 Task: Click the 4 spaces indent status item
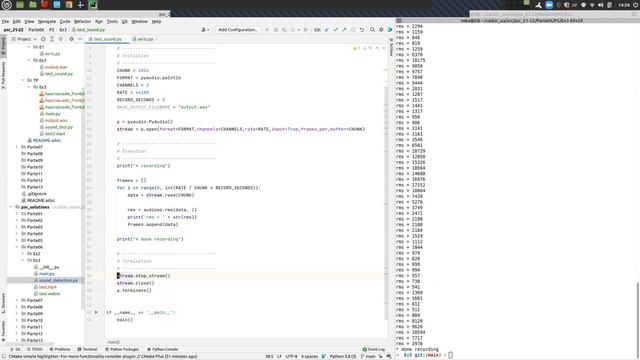310,356
